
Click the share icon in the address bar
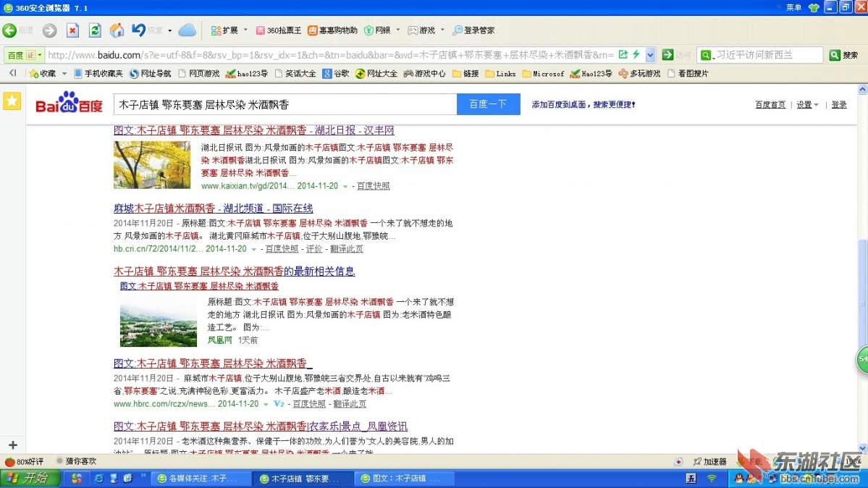point(623,54)
